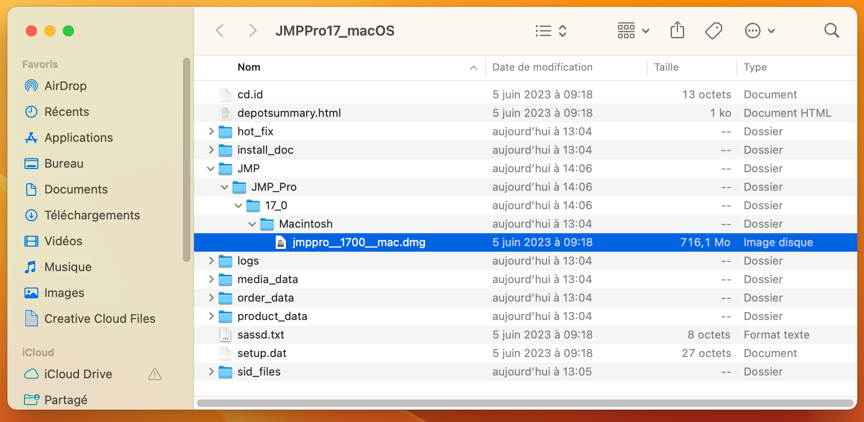The width and height of the screenshot is (864, 422).
Task: Sort by the Nom column header
Action: [x=249, y=67]
